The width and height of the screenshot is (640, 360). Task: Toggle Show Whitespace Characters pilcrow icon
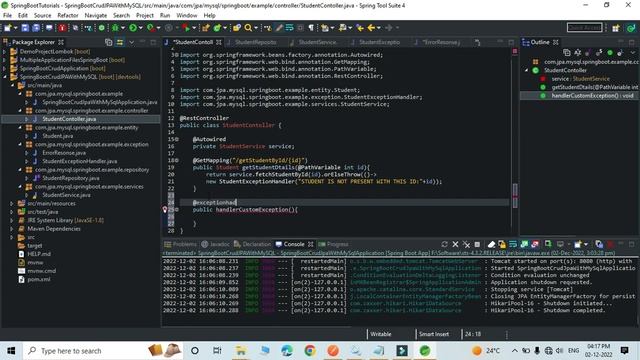(x=311, y=28)
